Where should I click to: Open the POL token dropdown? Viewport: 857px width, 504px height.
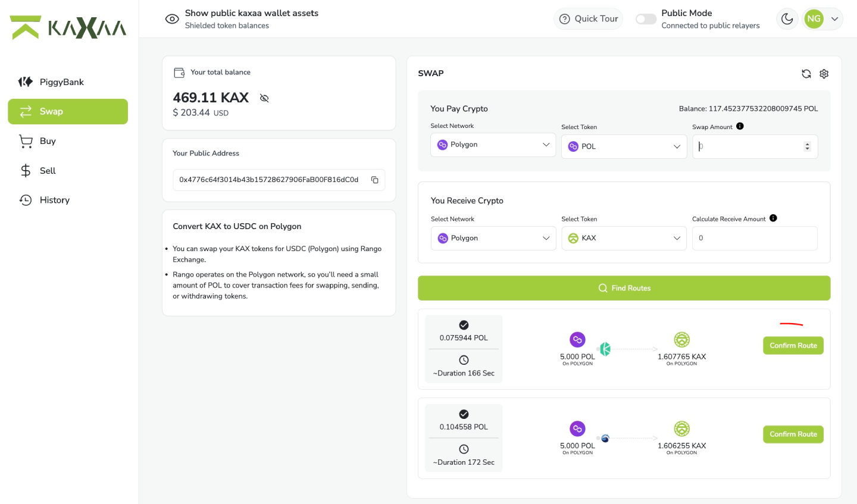coord(624,146)
